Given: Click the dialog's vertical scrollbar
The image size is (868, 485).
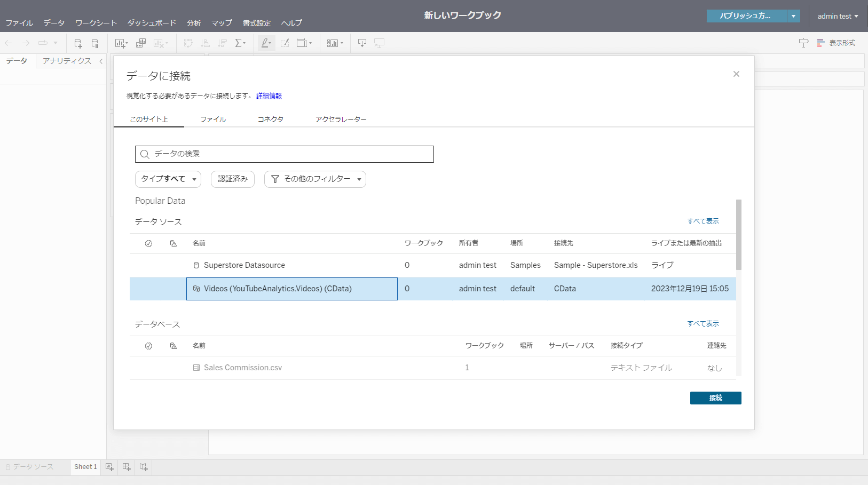Looking at the screenshot, I should pos(739,235).
